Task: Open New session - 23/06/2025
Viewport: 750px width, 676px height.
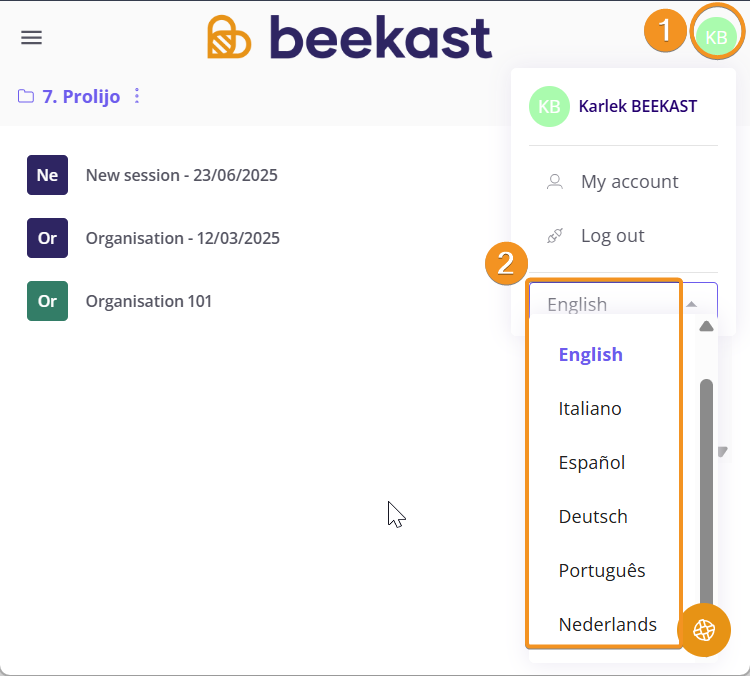Action: pos(182,175)
